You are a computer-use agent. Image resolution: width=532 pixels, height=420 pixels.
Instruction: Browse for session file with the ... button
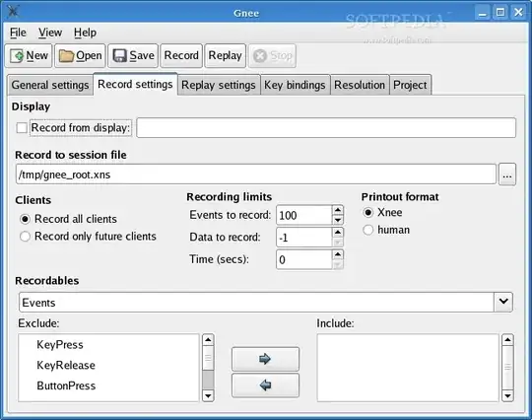tap(507, 175)
